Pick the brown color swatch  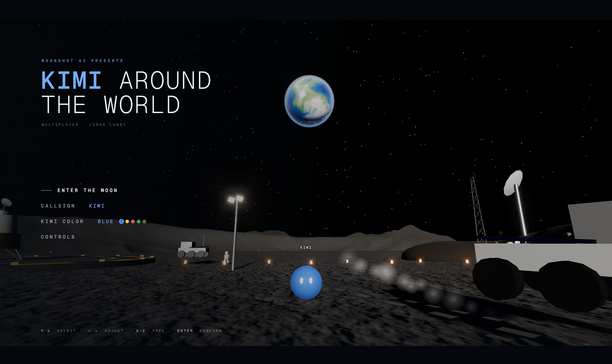(144, 221)
